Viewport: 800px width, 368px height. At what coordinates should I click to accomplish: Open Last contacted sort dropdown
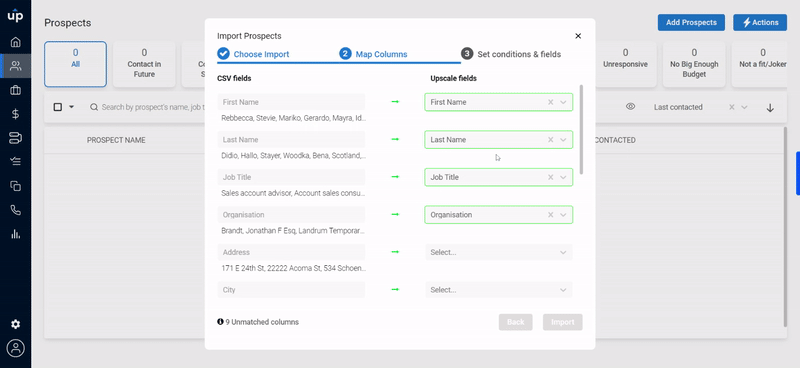744,107
